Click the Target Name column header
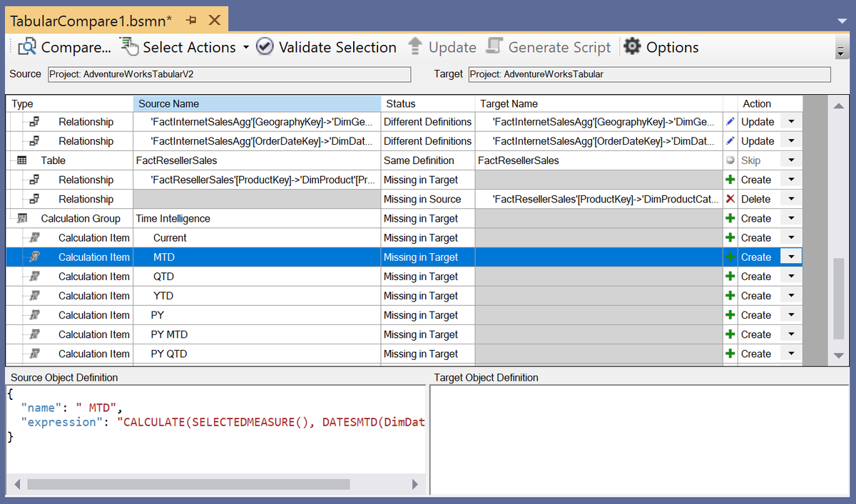The width and height of the screenshot is (856, 504). point(598,104)
